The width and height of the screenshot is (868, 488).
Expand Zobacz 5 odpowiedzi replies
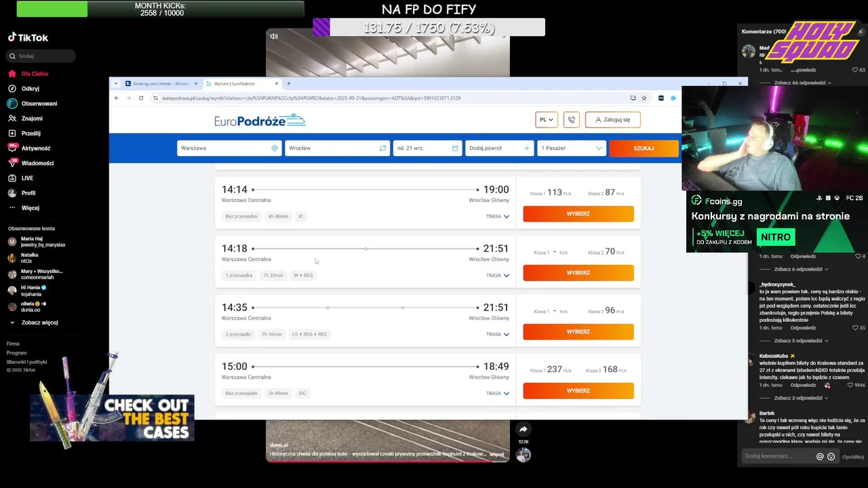point(802,341)
